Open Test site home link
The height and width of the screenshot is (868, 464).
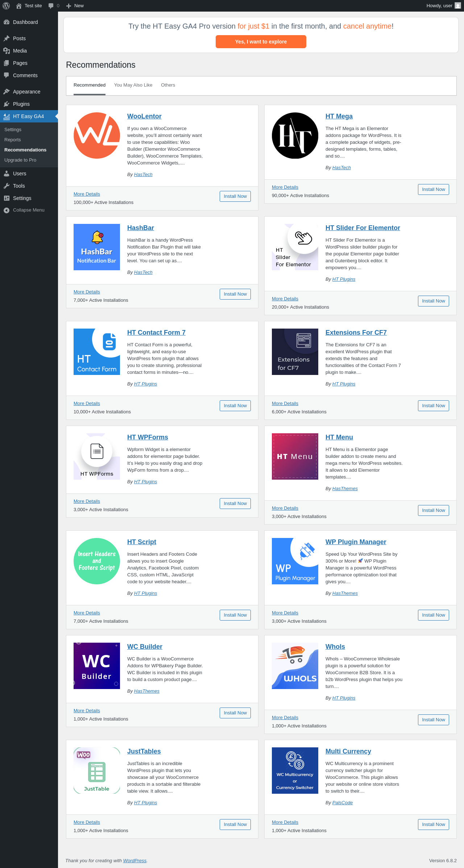tap(29, 6)
